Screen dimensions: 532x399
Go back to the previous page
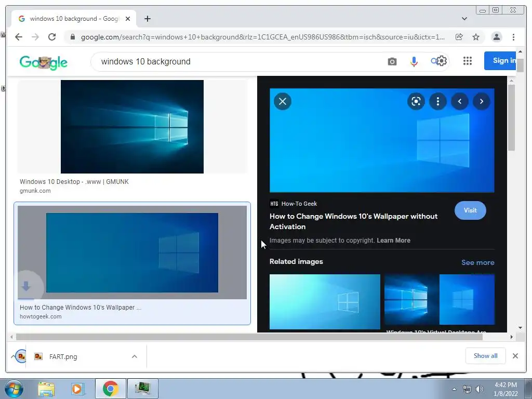pos(19,37)
